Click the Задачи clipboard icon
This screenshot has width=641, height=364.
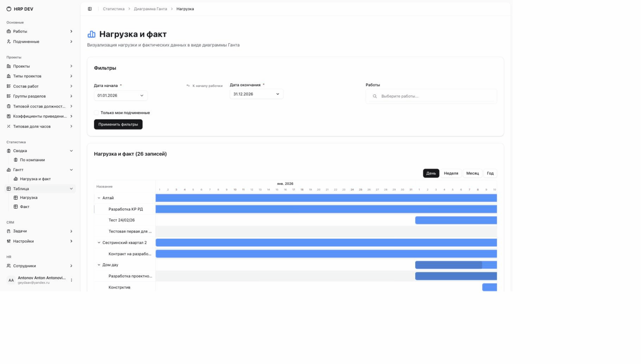tap(9, 231)
